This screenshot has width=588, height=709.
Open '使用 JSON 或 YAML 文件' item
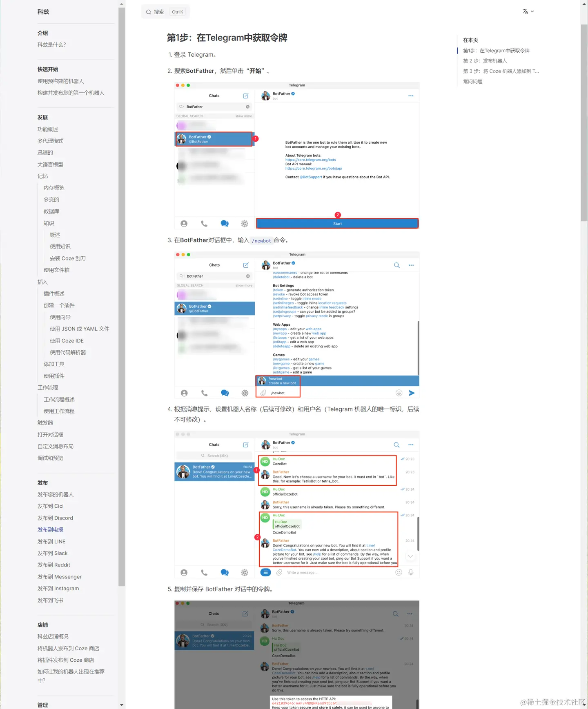(80, 329)
